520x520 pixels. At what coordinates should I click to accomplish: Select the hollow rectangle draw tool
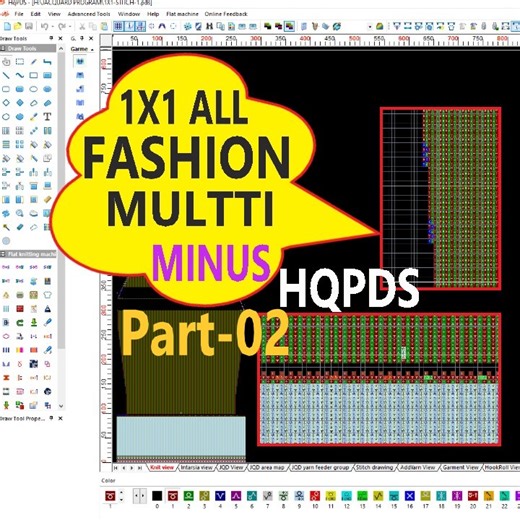coord(33,75)
